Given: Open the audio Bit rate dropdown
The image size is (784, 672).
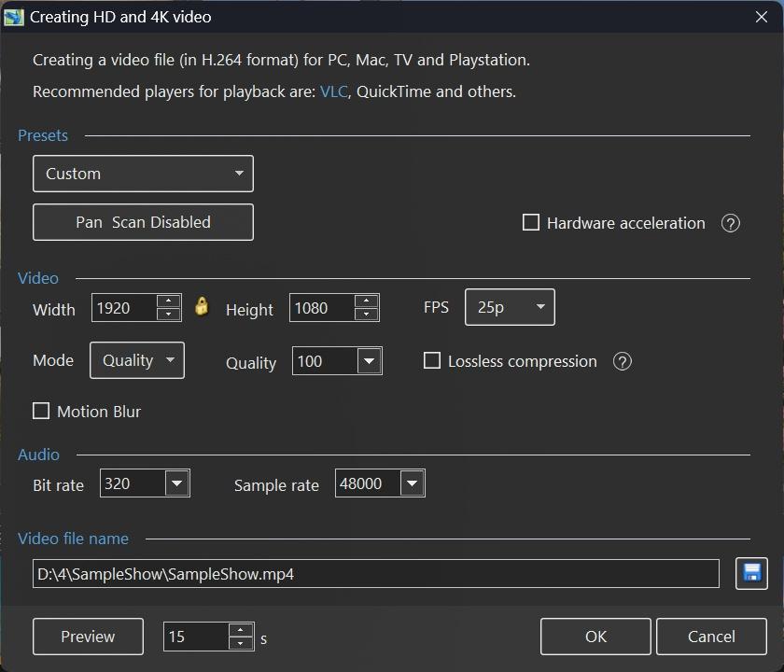Looking at the screenshot, I should coord(176,483).
